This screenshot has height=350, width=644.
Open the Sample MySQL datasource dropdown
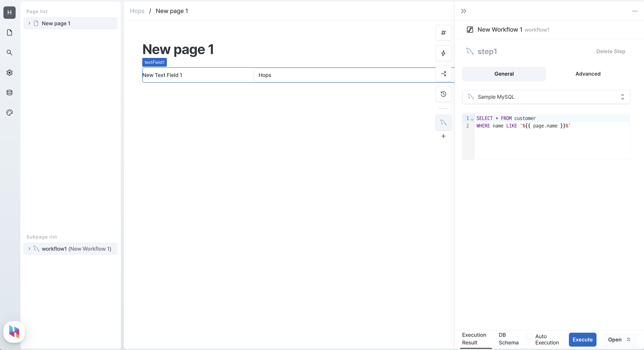pos(546,97)
